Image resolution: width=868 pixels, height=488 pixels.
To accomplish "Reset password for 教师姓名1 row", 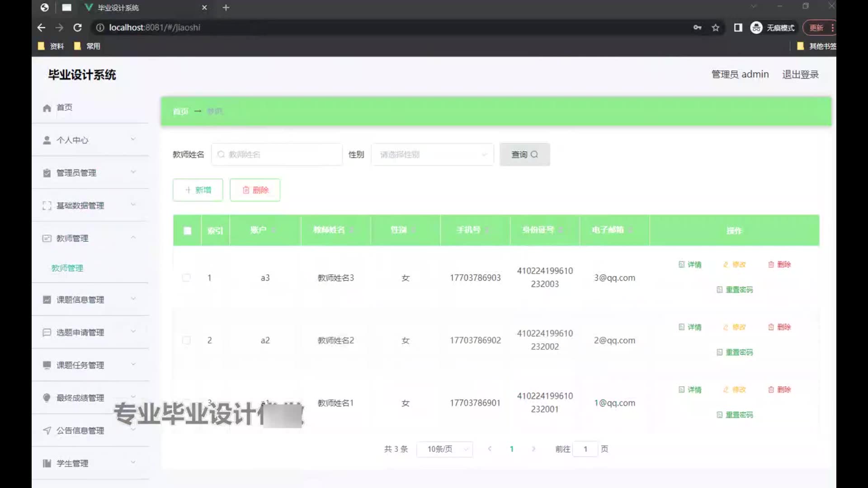I will click(735, 415).
